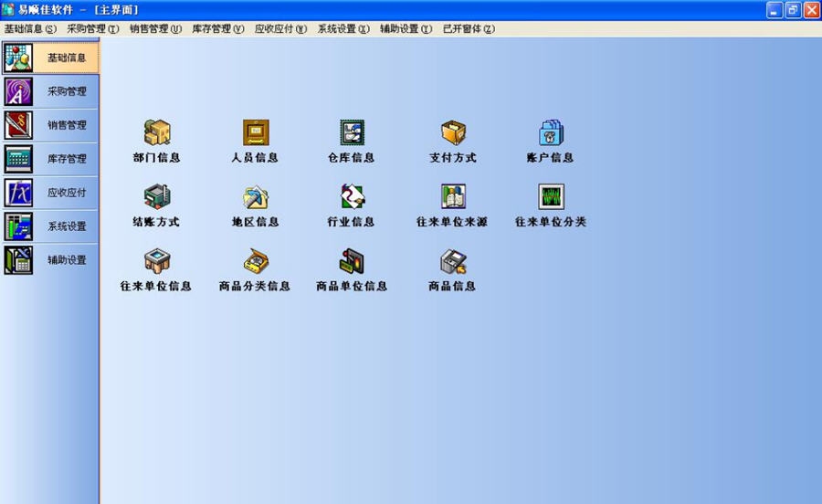The image size is (822, 504).
Task: Click the 行业信息 text label
Action: (352, 222)
